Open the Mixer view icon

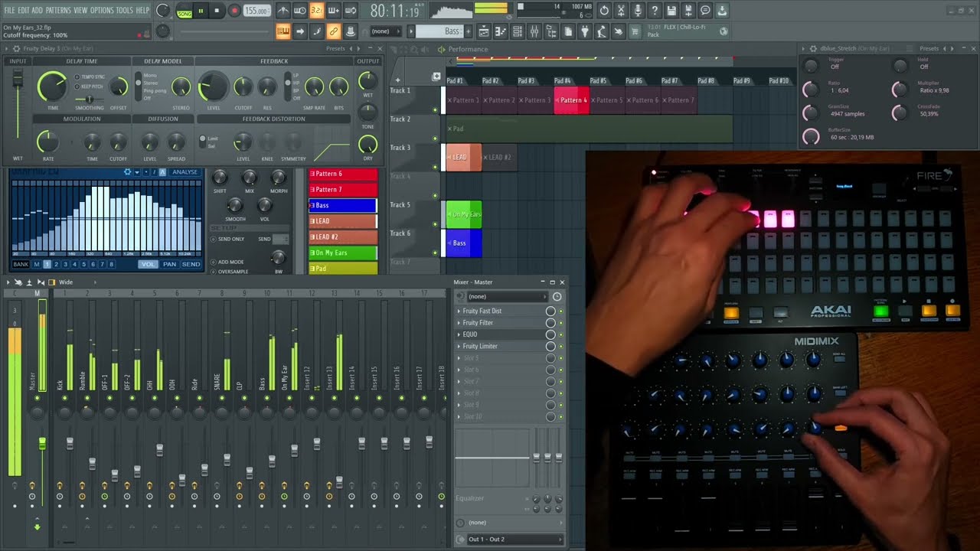534,31
